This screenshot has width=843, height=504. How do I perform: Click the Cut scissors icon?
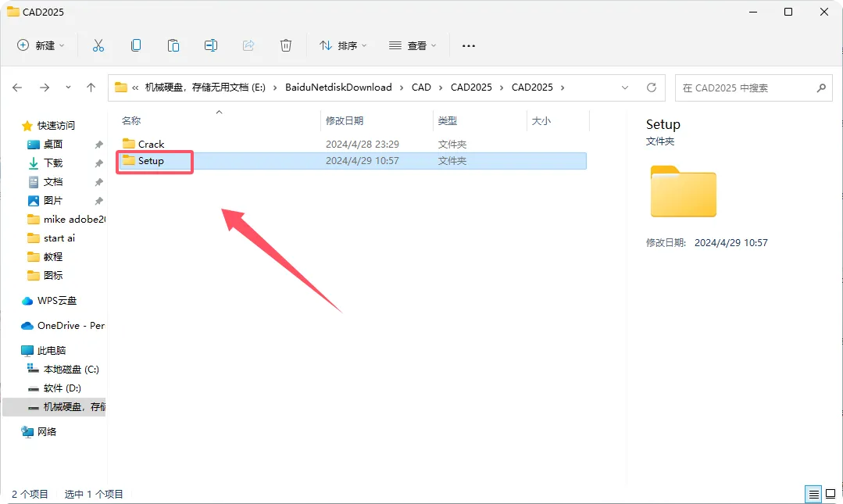(98, 46)
